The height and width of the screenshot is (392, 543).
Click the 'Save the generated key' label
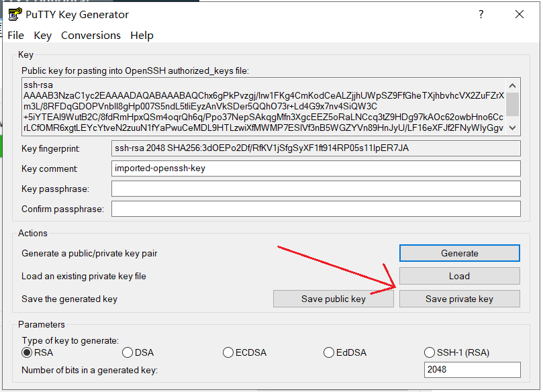[x=69, y=299]
